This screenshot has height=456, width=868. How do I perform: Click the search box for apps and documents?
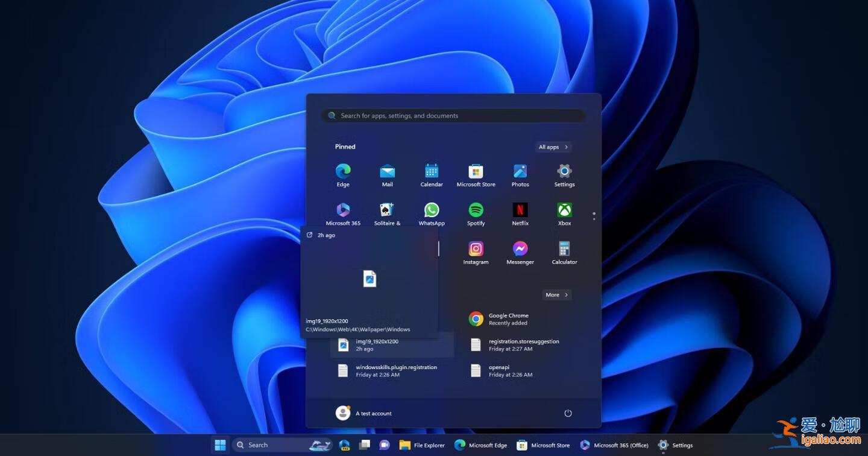[453, 115]
